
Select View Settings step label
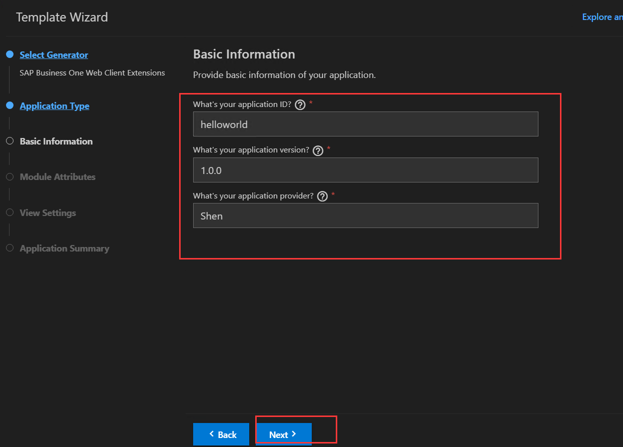48,213
